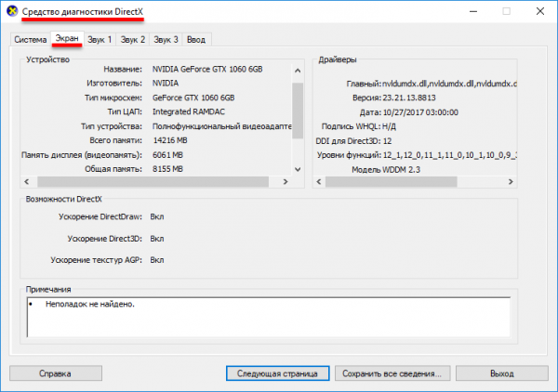The height and width of the screenshot is (392, 558).
Task: Open the Звук 2 tab
Action: click(x=133, y=39)
